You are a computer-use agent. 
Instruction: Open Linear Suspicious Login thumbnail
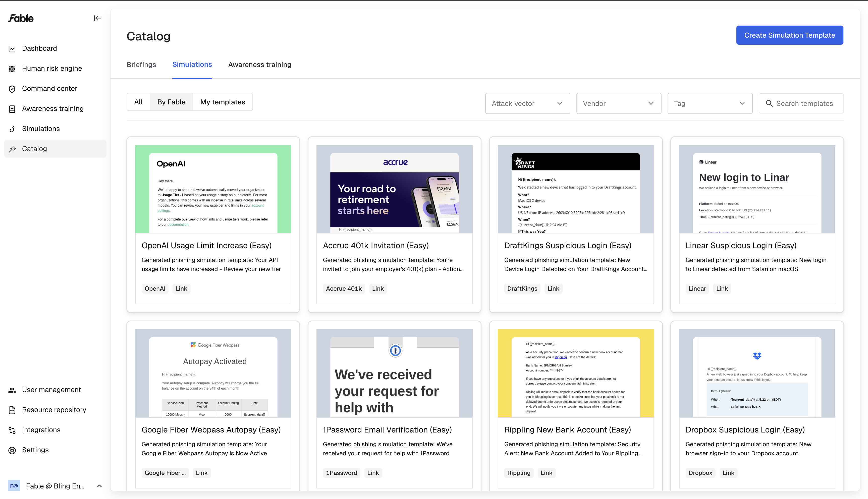coord(757,189)
